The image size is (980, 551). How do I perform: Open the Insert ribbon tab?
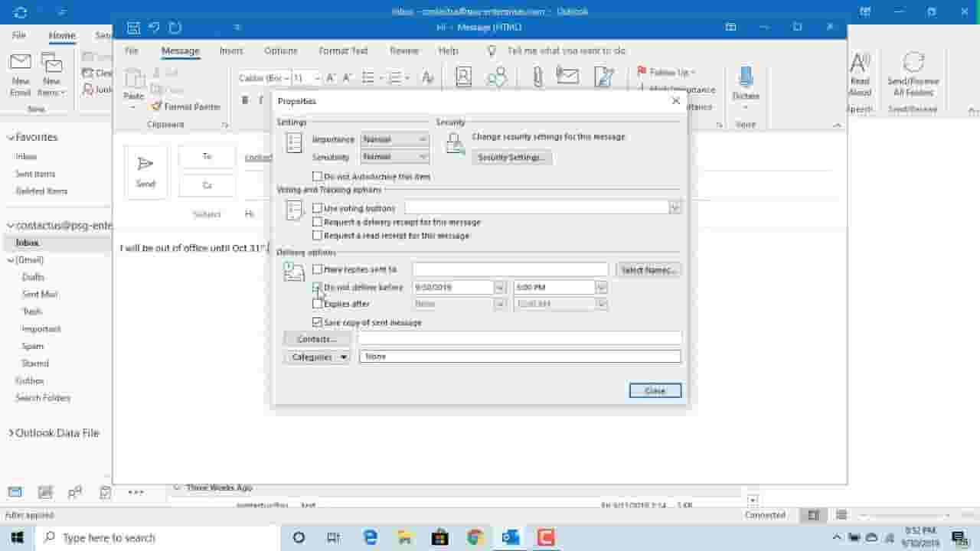(231, 51)
